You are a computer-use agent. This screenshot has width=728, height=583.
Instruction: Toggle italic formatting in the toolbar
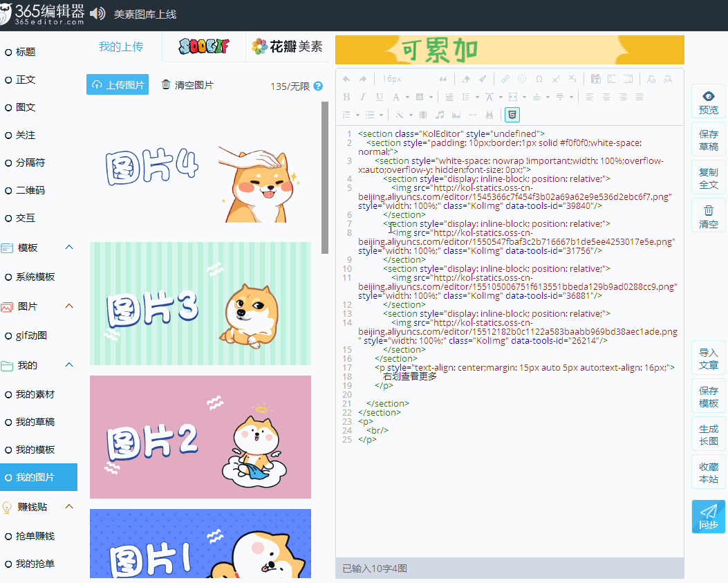[363, 96]
